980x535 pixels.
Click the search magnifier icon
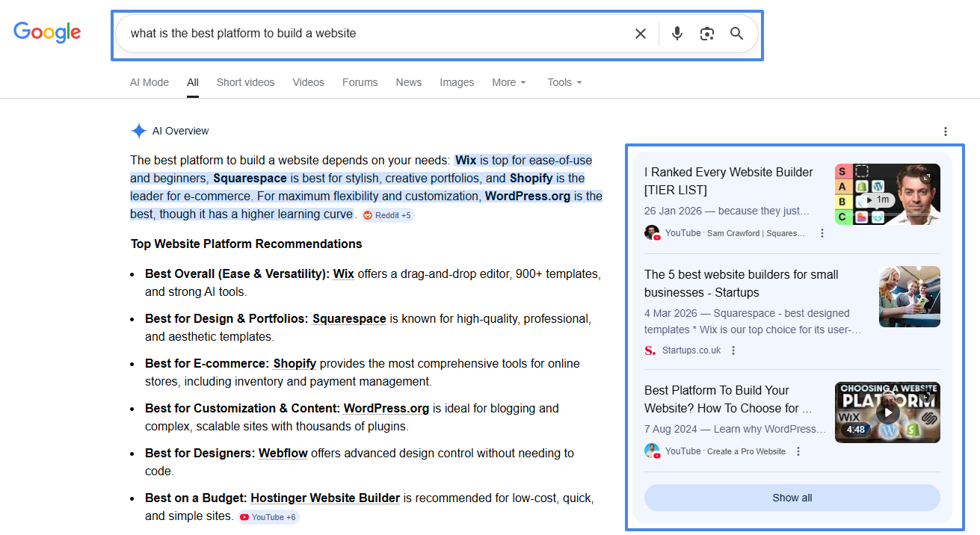tap(736, 33)
